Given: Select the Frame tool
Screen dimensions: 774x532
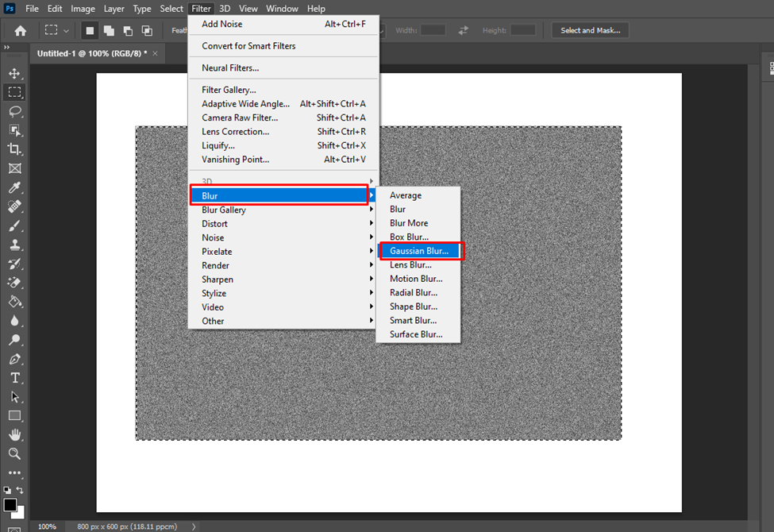Looking at the screenshot, I should (x=15, y=168).
